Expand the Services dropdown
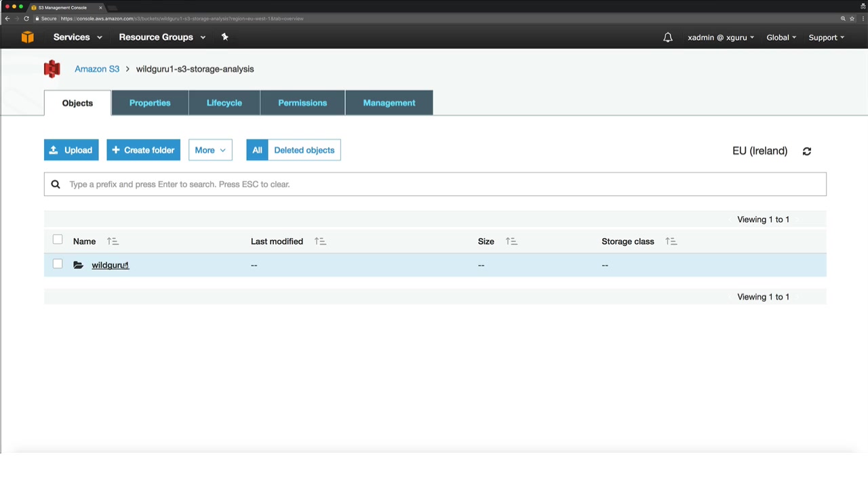Screen dimensions: 868x488 pyautogui.click(x=78, y=37)
